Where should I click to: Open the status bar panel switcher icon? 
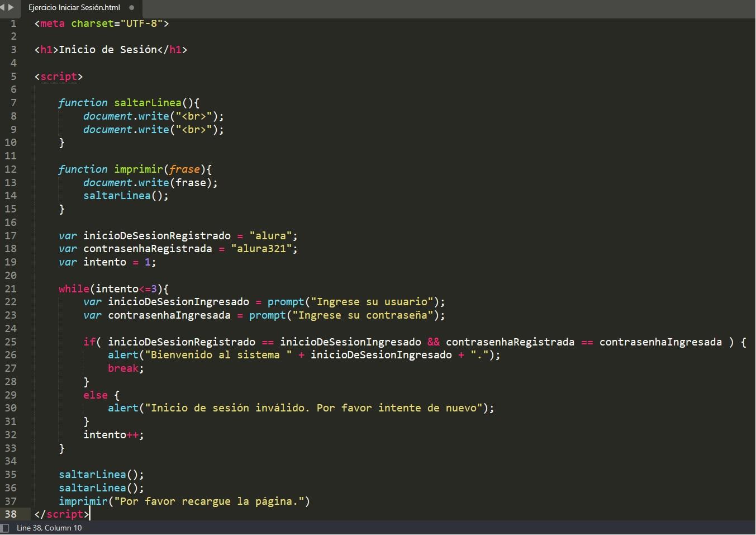(x=5, y=528)
